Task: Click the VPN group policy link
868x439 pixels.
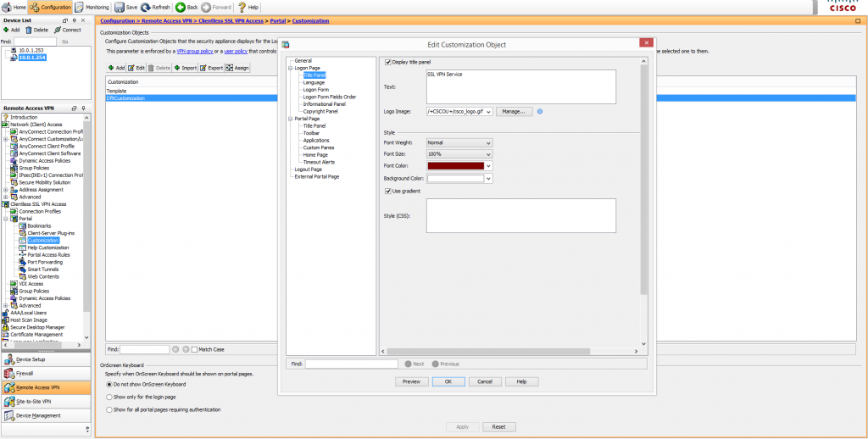Action: pos(194,52)
